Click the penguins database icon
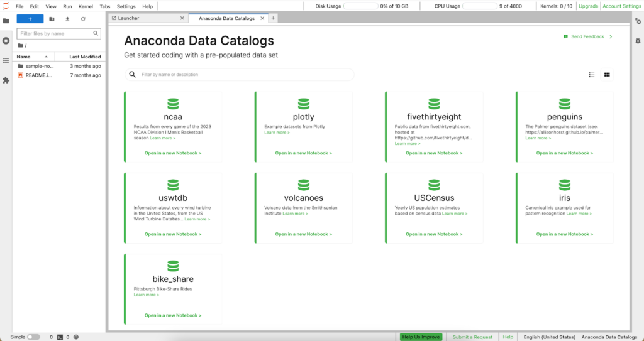 click(x=565, y=104)
